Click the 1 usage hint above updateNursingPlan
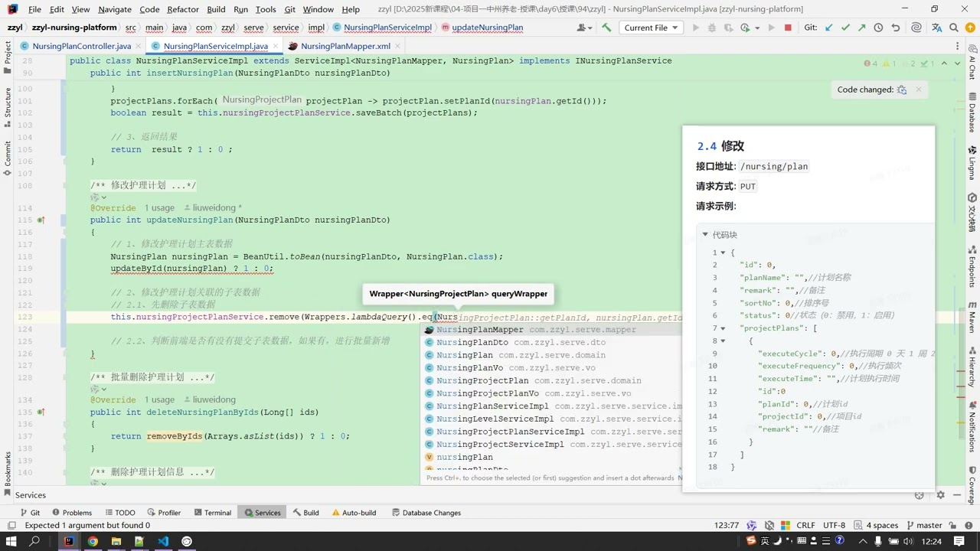 tap(159, 207)
